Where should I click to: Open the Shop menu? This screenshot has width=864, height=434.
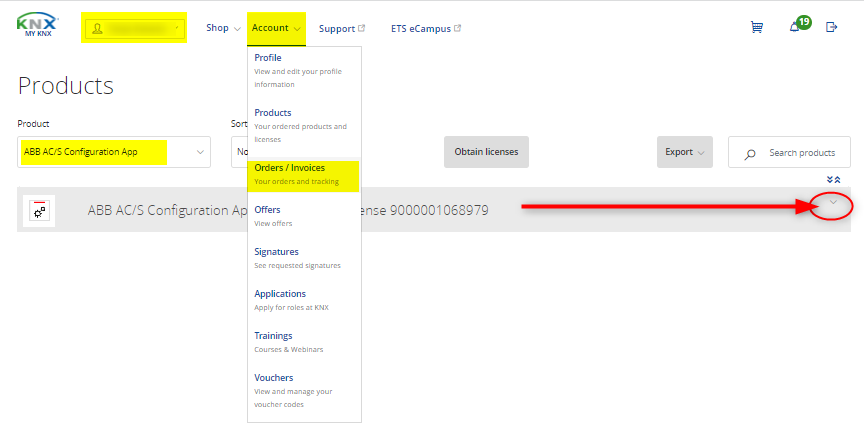[x=223, y=28]
